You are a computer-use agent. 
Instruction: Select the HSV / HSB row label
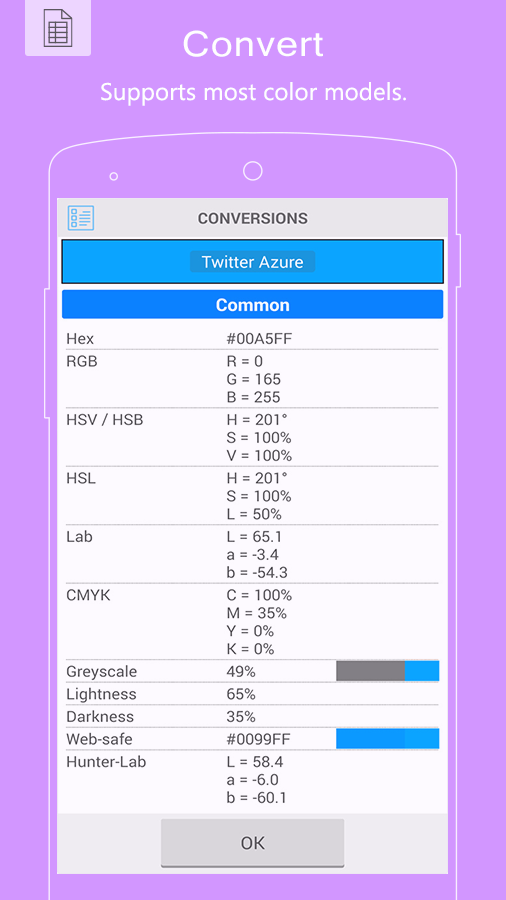[x=105, y=420]
